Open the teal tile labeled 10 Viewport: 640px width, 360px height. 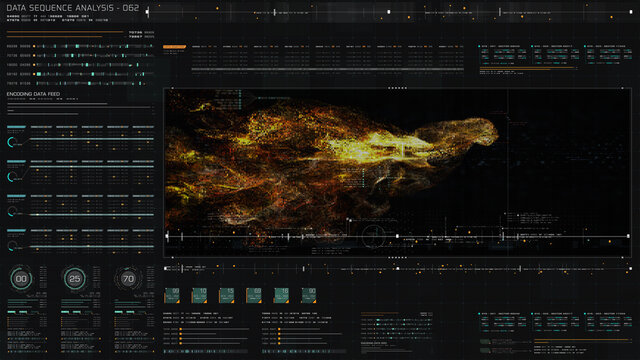(x=199, y=295)
